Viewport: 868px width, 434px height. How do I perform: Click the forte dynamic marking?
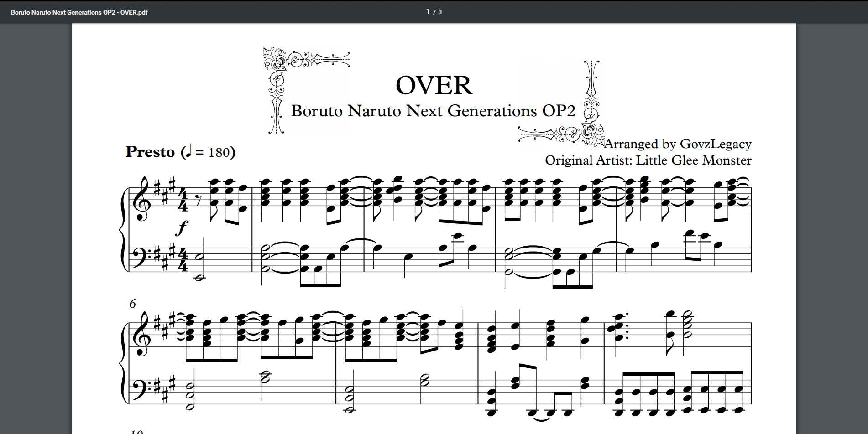tap(182, 227)
